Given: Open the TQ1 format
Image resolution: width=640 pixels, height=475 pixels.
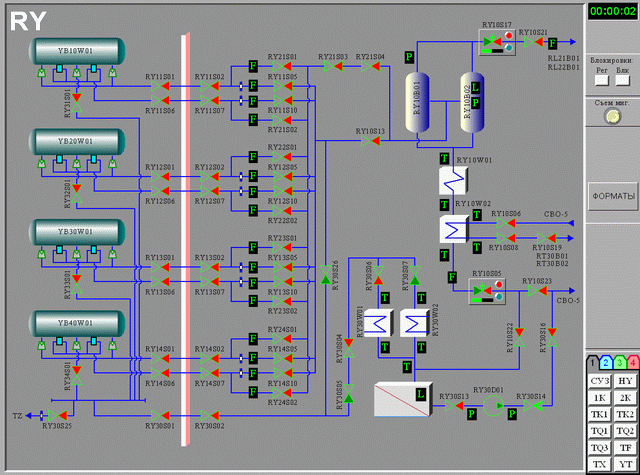Looking at the screenshot, I should pyautogui.click(x=600, y=431).
